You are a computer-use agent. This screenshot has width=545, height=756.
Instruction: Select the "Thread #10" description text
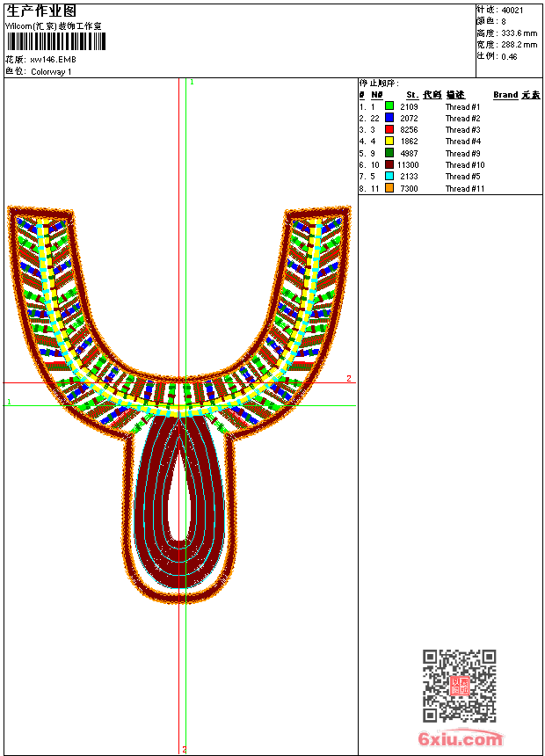coord(465,165)
